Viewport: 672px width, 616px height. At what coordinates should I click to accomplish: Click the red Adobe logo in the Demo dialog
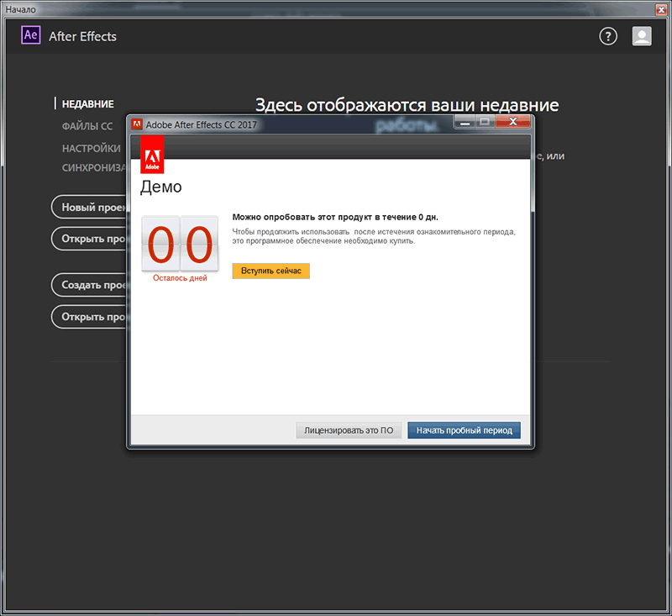click(152, 155)
